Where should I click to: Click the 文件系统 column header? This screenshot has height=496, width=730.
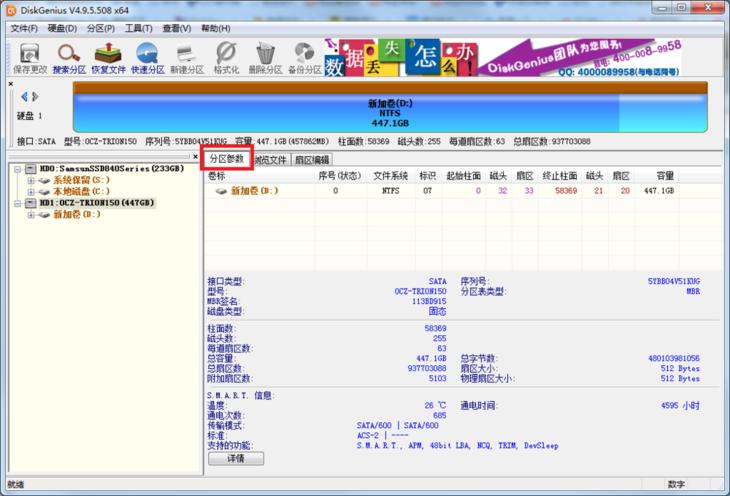tap(390, 176)
